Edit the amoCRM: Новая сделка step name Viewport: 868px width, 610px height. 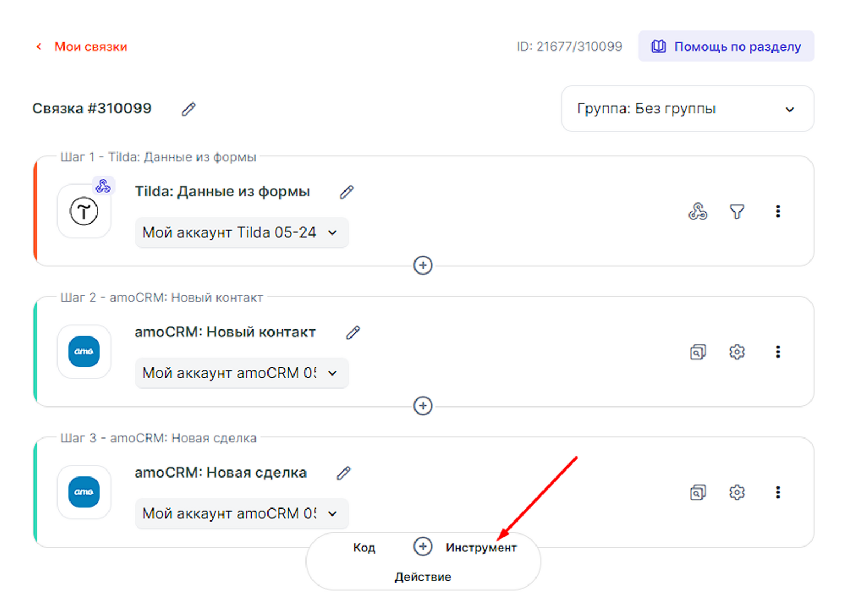point(344,473)
